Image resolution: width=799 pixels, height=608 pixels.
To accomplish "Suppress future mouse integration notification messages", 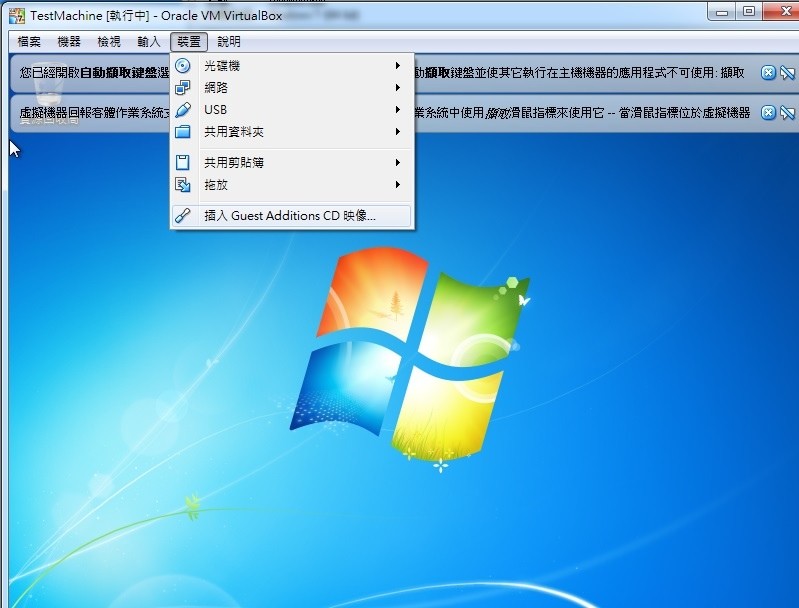I will [x=787, y=112].
